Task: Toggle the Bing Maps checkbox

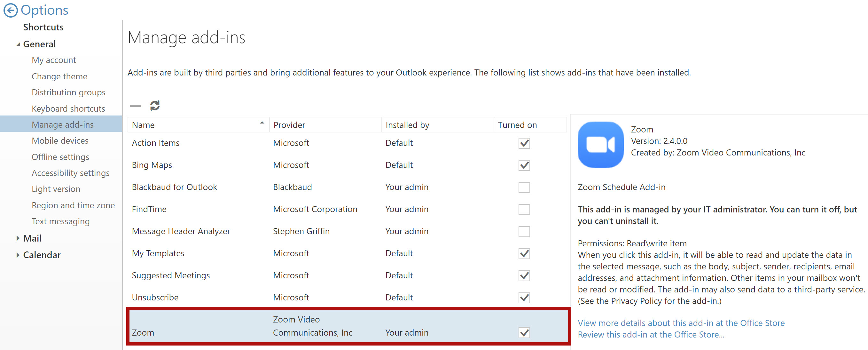Action: click(524, 165)
